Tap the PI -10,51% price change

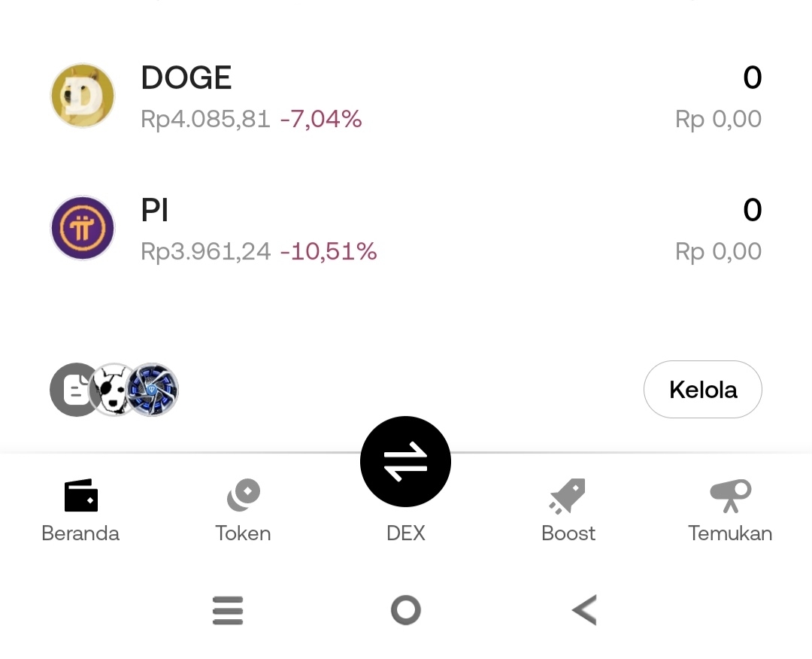329,251
